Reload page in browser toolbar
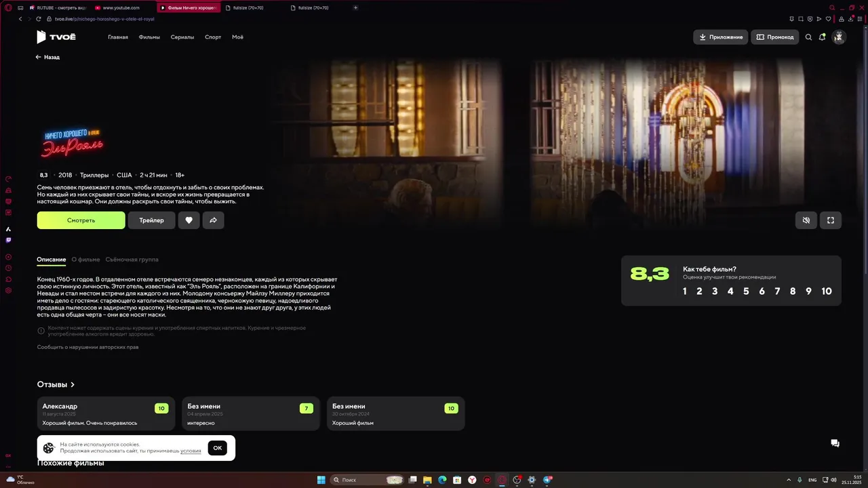868x488 pixels. pos(39,19)
